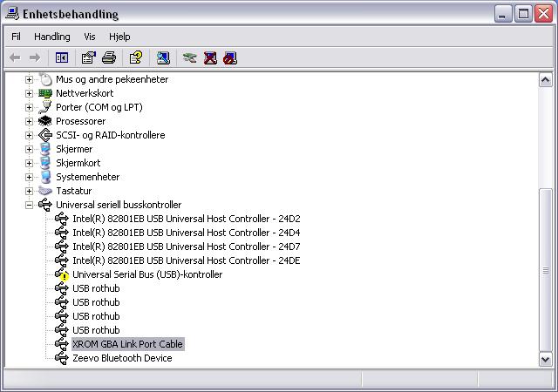
Task: Open Properties via the toolbar icon
Action: [89, 57]
